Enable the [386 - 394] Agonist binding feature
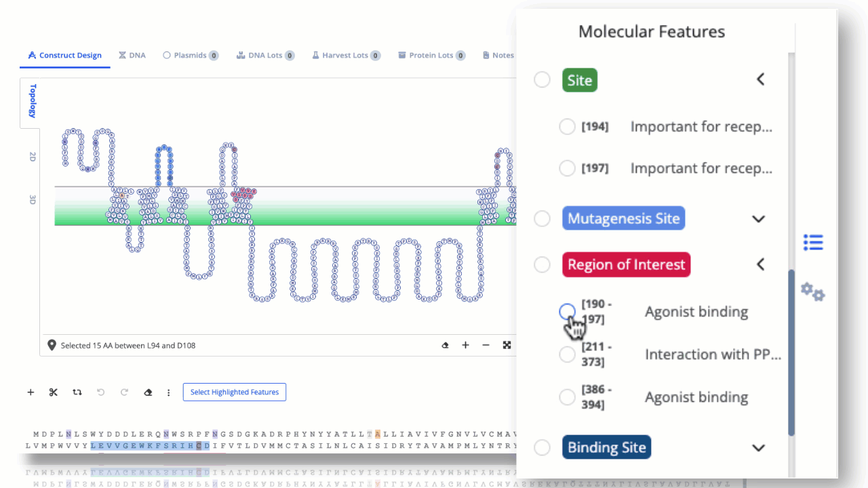This screenshot has height=488, width=868. [x=567, y=396]
